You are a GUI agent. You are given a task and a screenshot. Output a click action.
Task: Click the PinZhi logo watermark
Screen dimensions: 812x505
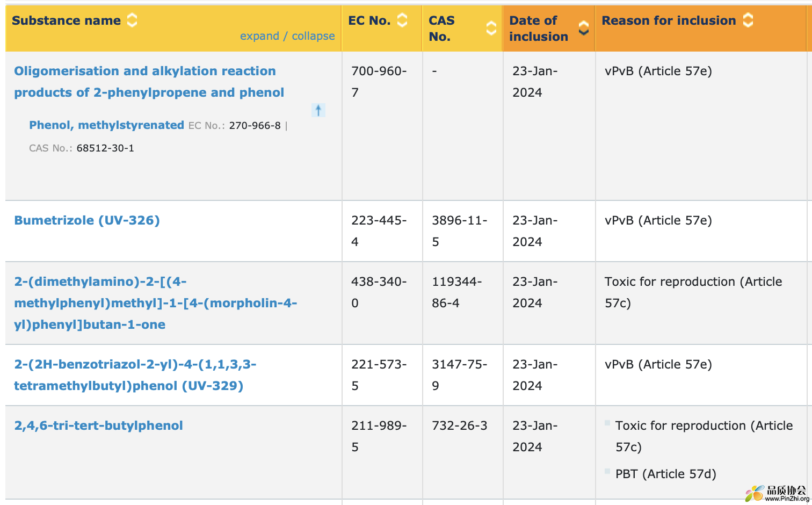777,493
